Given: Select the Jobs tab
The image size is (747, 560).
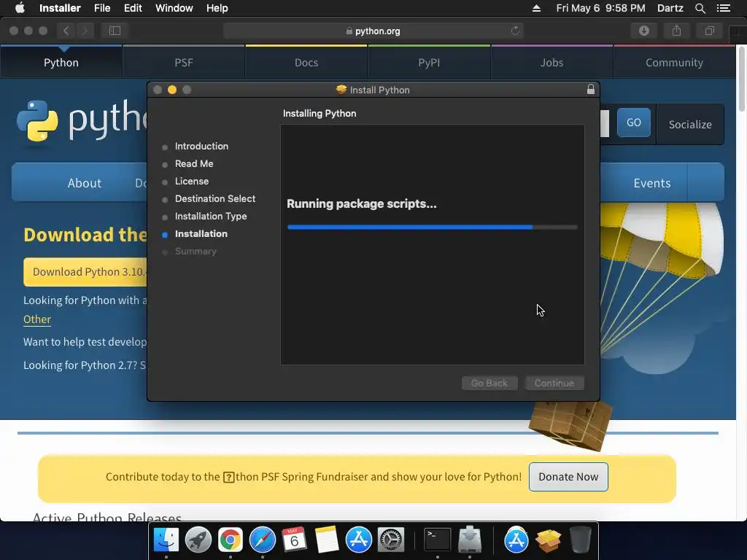Looking at the screenshot, I should click(551, 63).
